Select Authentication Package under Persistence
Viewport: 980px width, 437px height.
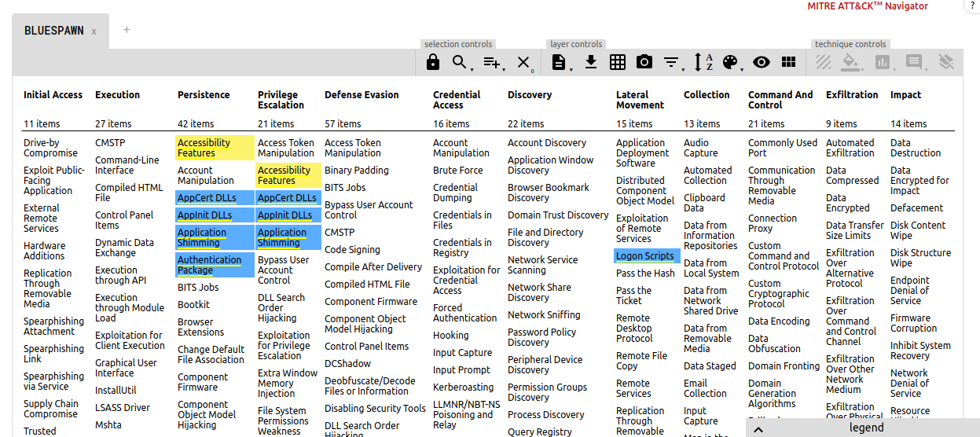(209, 265)
